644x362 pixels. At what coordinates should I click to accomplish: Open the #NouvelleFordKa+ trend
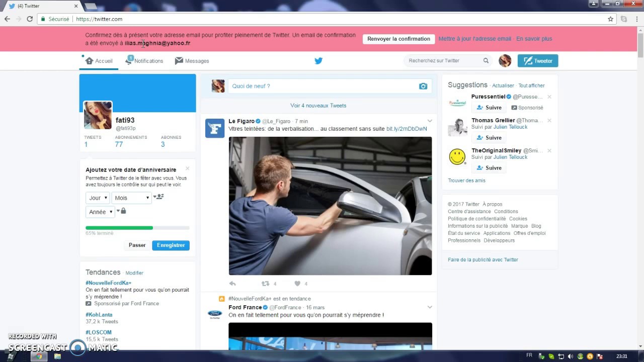[x=108, y=283]
